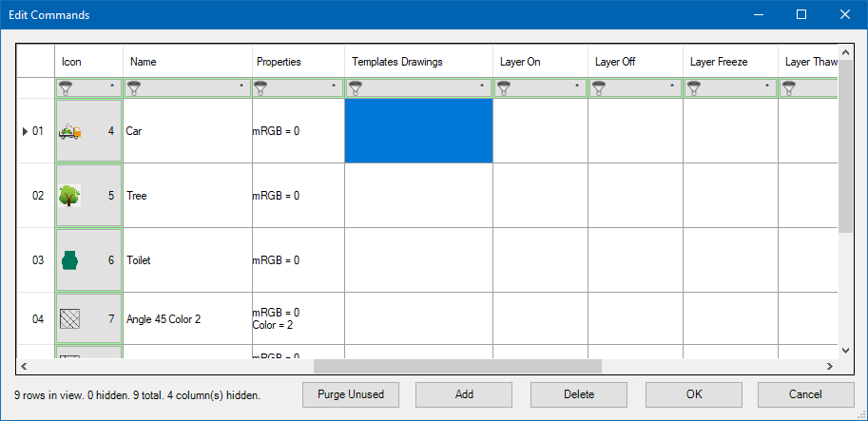Viewport: 868px width, 421px height.
Task: Click the vertical scrollbar up arrow
Action: pos(845,52)
